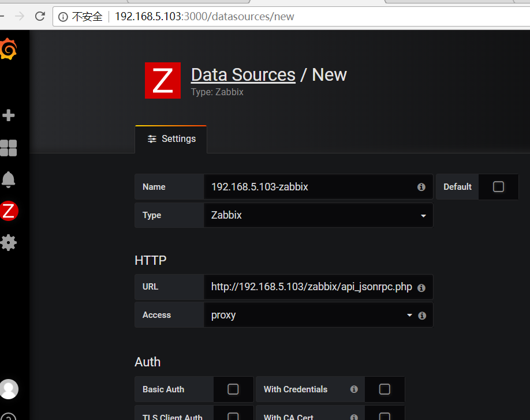Open the Create plus menu in sidebar
Screen dimensions: 530x420
click(9, 115)
